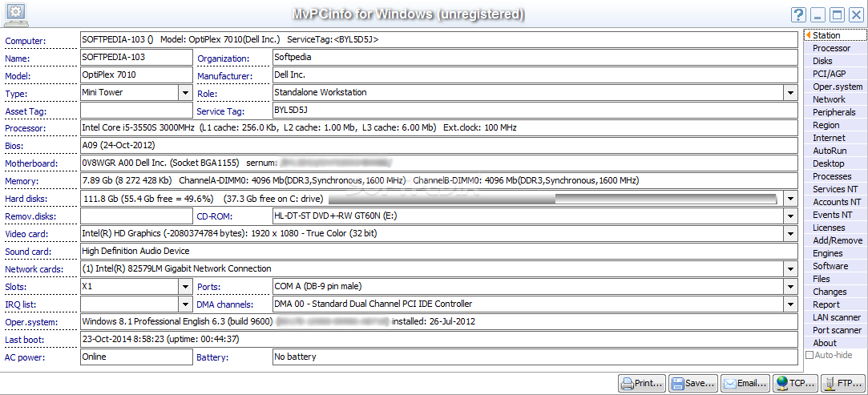868x395 pixels.
Task: Click the hard disk free-space usage bar
Action: tap(553, 199)
